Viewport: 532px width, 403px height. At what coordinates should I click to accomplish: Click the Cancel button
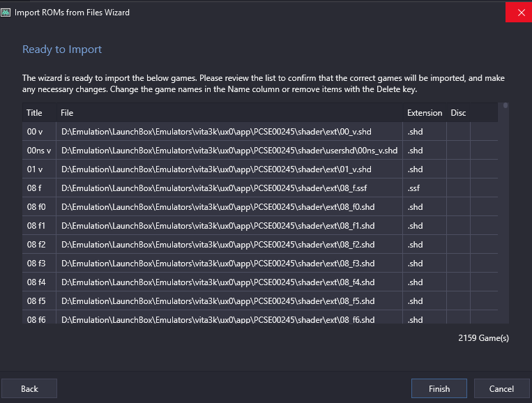501,388
